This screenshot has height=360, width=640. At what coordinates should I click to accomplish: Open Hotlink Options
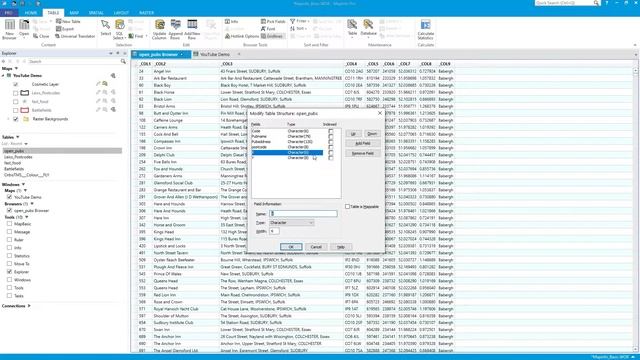coord(242,36)
